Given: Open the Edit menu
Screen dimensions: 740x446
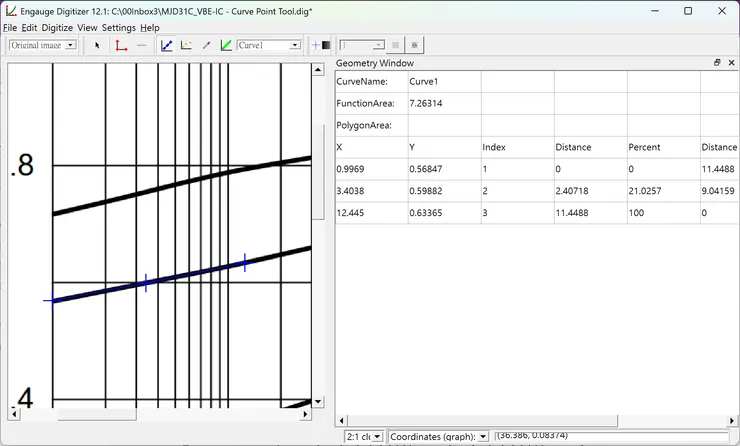Looking at the screenshot, I should (x=29, y=28).
